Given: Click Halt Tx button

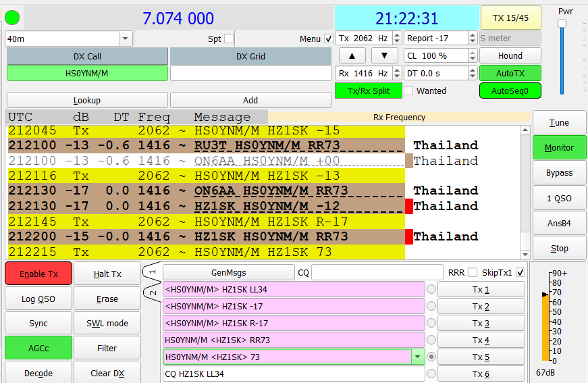Looking at the screenshot, I should click(107, 274).
